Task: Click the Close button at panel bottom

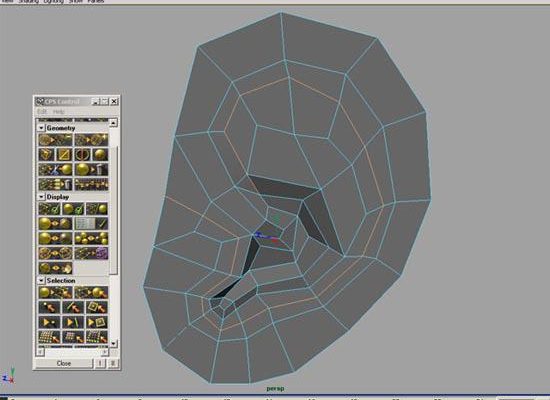Action: (64, 363)
